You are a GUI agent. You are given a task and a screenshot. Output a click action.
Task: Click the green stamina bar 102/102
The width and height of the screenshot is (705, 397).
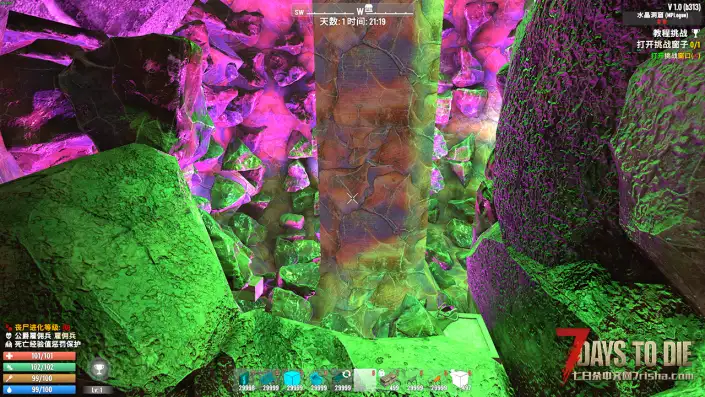(39, 367)
